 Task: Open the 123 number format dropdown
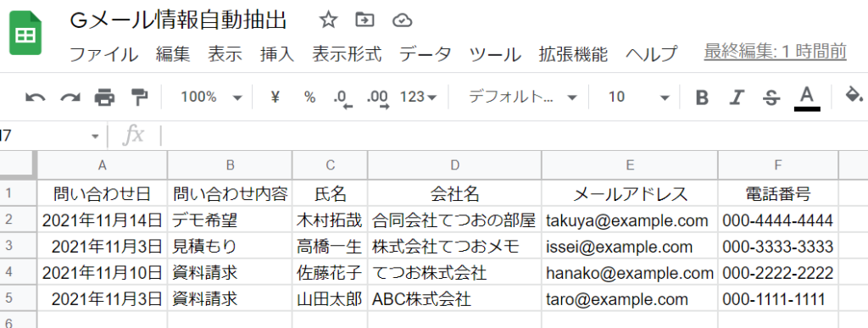(x=419, y=97)
